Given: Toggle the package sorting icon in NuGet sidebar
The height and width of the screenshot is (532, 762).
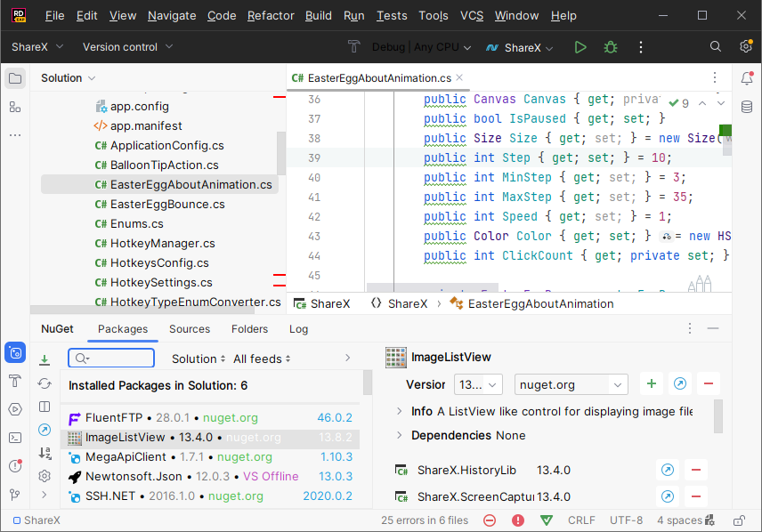Looking at the screenshot, I should (x=45, y=453).
